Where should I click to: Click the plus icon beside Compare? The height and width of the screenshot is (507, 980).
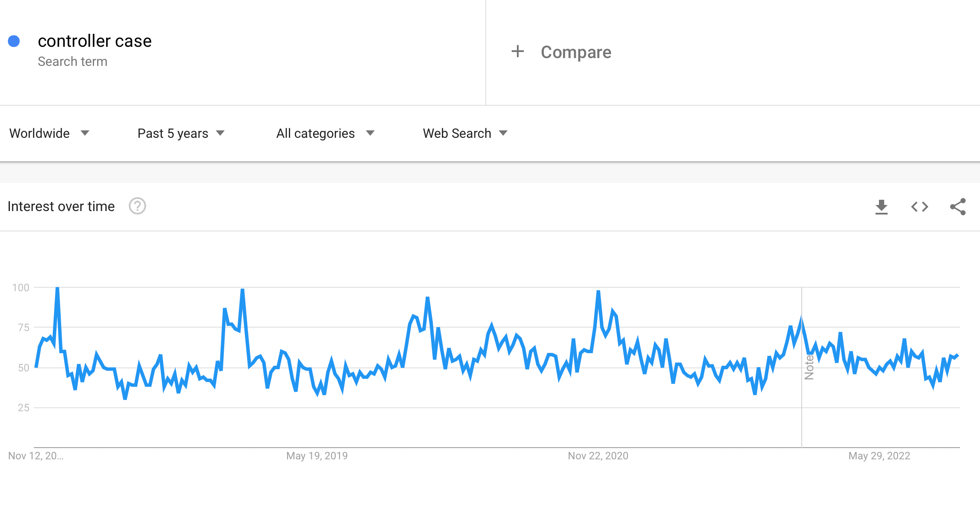517,52
